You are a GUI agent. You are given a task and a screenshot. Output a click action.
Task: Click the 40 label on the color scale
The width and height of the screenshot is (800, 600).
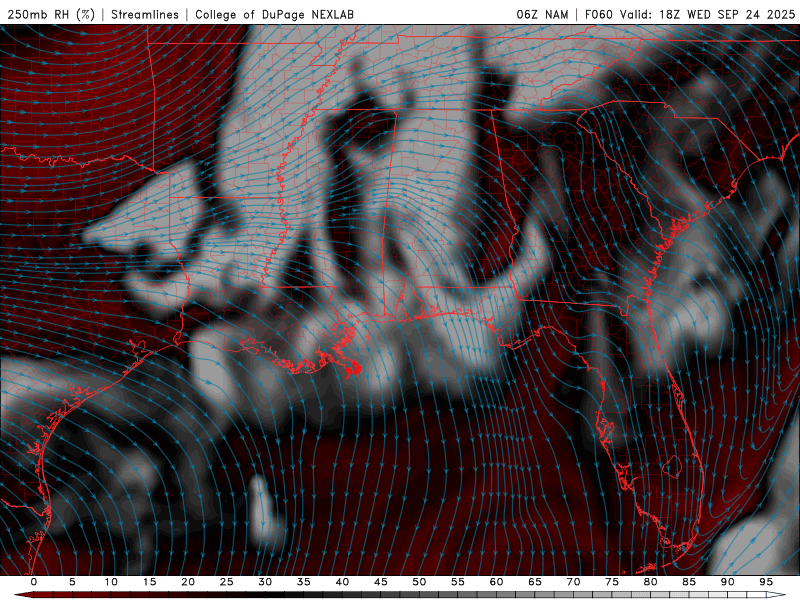(x=342, y=582)
